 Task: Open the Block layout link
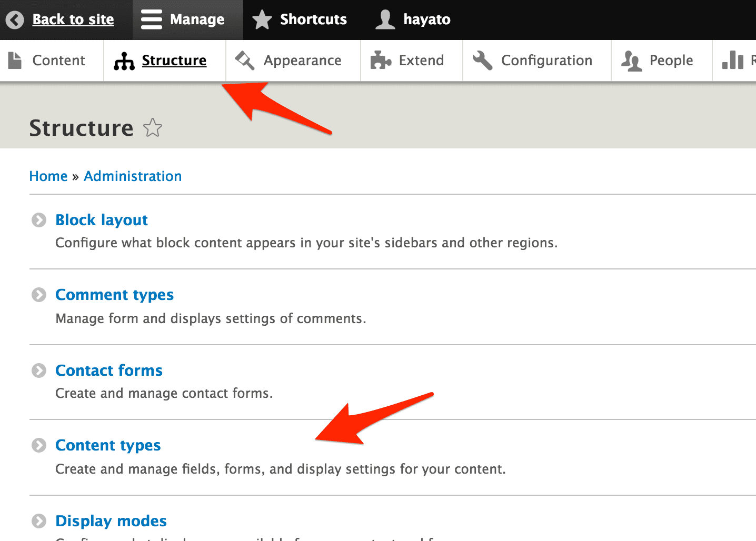[x=102, y=220]
